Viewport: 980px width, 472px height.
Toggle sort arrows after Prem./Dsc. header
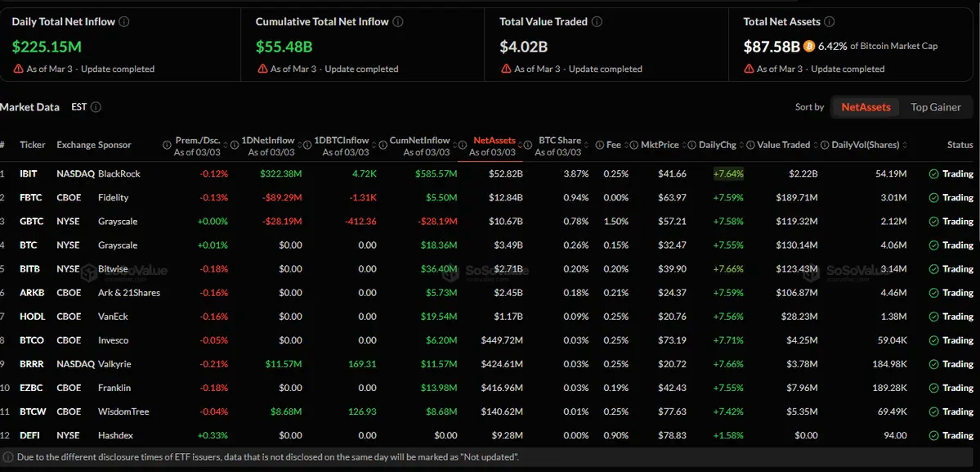(226, 145)
